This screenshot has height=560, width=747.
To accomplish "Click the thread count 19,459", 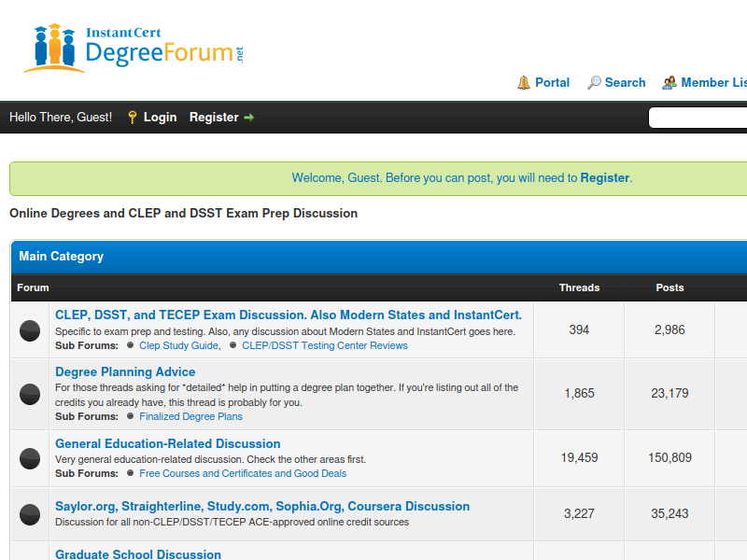I will (x=579, y=457).
